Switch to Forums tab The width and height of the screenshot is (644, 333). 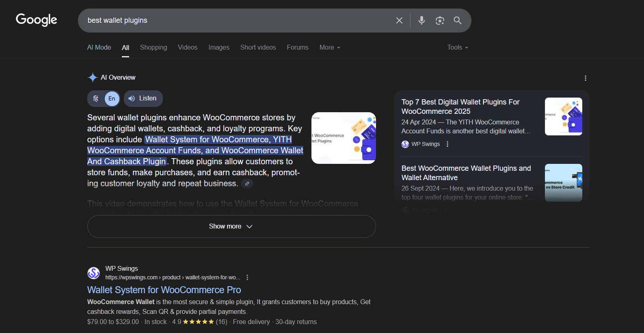(298, 48)
